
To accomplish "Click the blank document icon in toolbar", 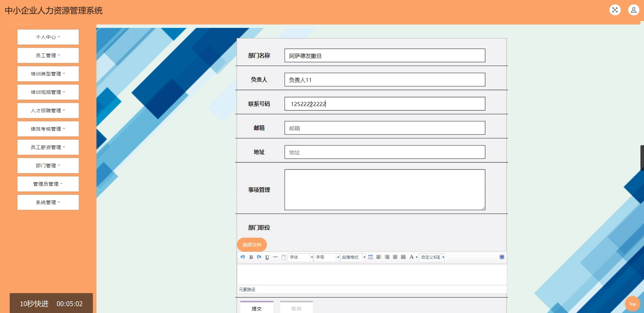I will click(283, 257).
